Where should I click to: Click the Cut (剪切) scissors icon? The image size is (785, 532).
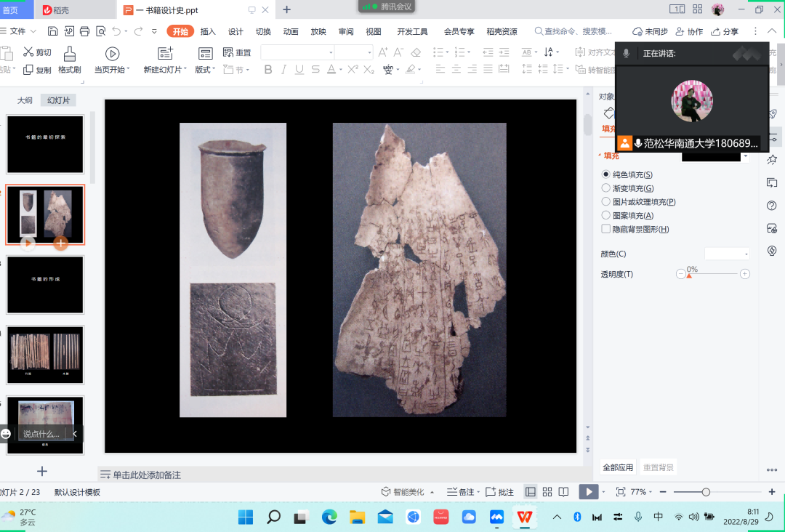[x=28, y=52]
